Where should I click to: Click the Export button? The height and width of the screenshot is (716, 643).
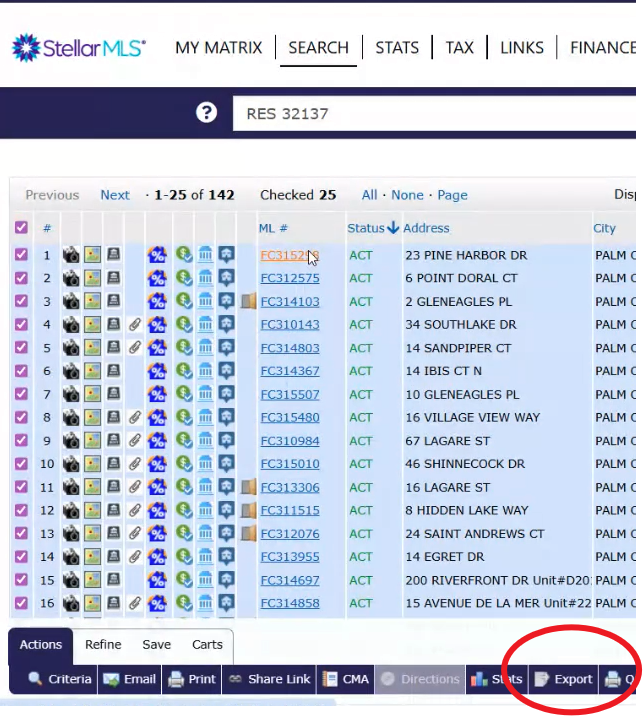[564, 679]
